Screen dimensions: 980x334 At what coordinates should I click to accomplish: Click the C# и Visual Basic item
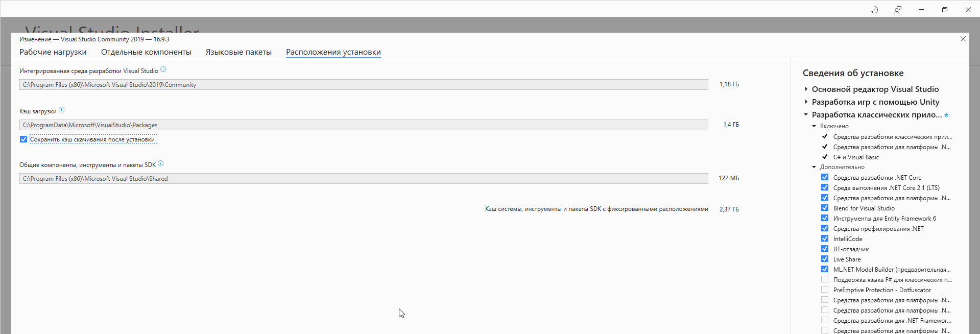click(x=856, y=157)
